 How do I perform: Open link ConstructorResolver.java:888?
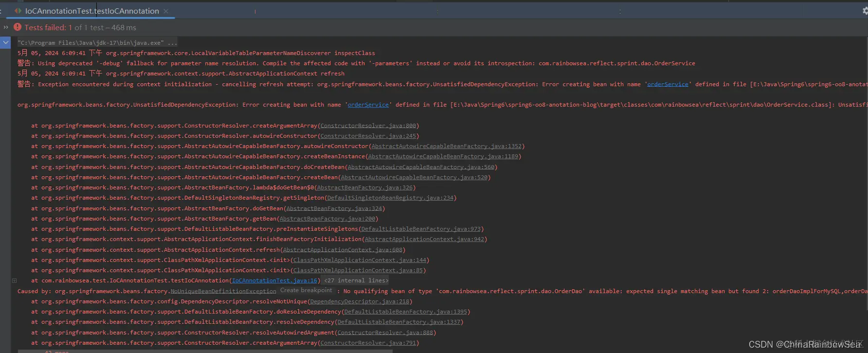(385, 333)
